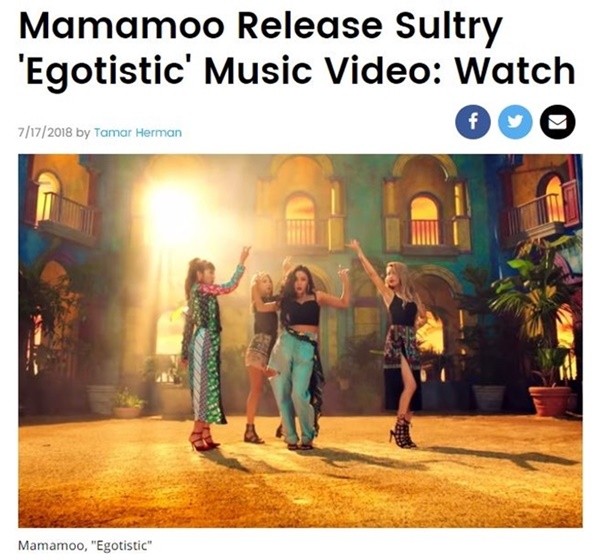The width and height of the screenshot is (600, 560).
Task: Click the 7/17/2018 publication date
Action: coord(45,133)
